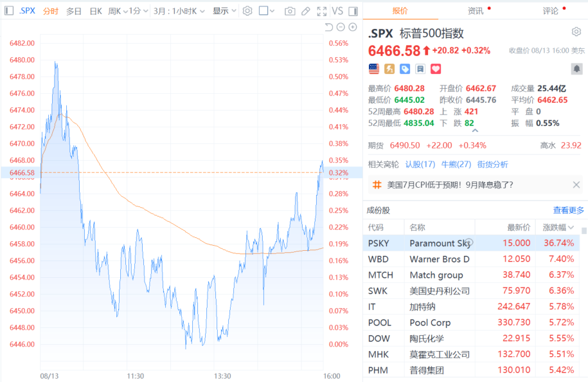Click the note memo icon

[420, 69]
